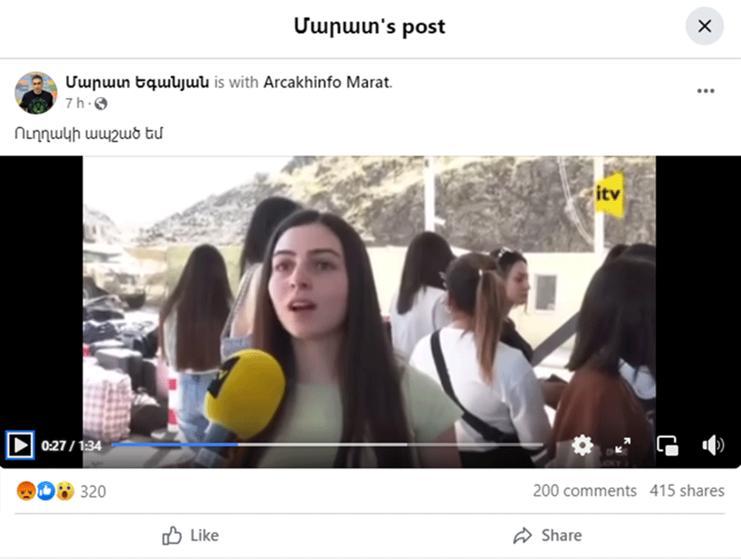Click the public audience globe icon
Screen dimensions: 741x560
100,104
